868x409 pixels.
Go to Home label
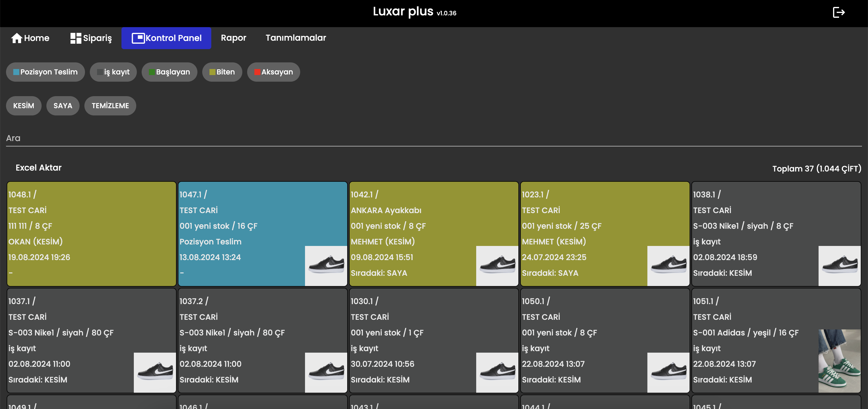tap(37, 38)
